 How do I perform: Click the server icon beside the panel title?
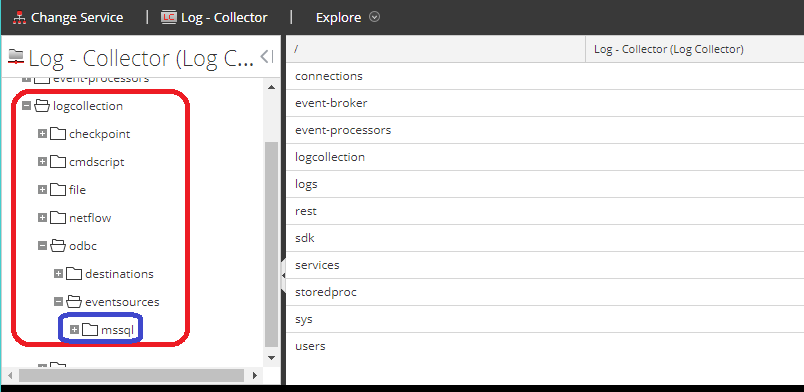[16, 57]
